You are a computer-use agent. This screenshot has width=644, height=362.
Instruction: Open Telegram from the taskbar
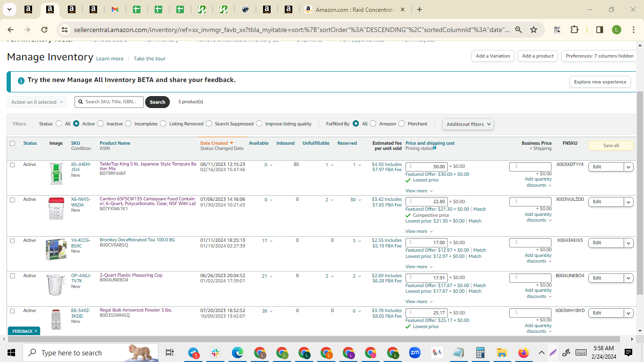coord(193,353)
